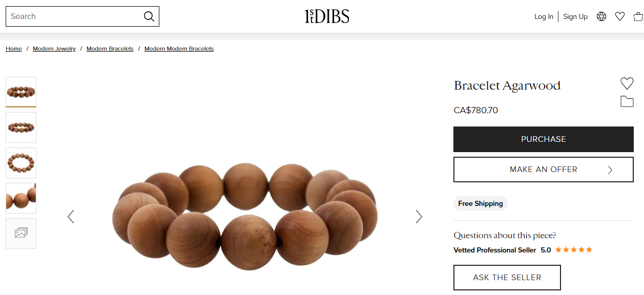
Task: Click Ask the Seller button
Action: pos(507,278)
